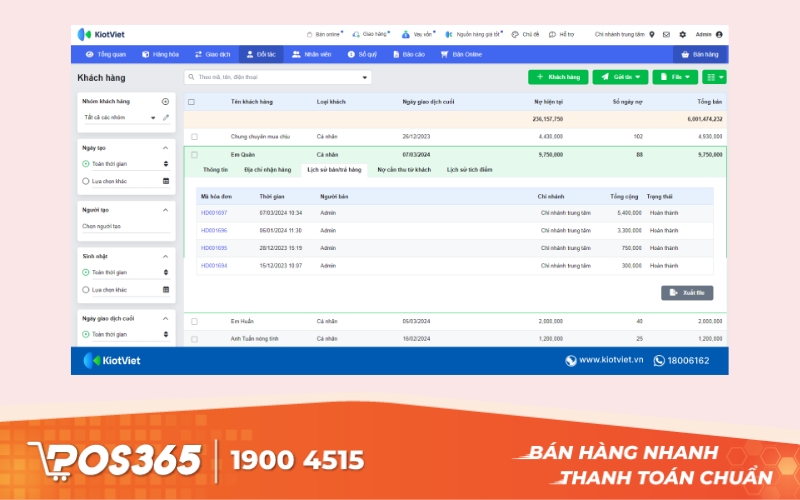800x500 pixels.
Task: Open the Nhân viên menu
Action: 311,54
